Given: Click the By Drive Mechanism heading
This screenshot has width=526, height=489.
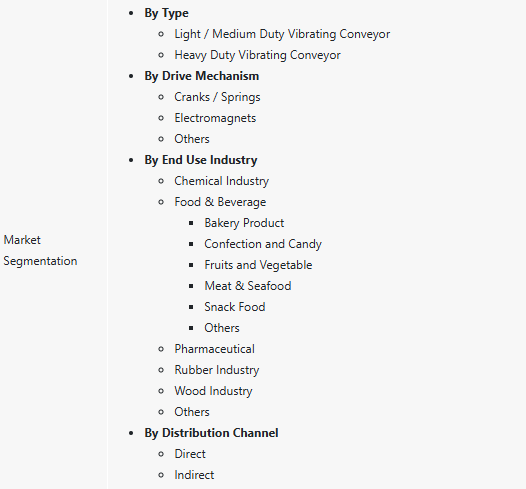Looking at the screenshot, I should click(202, 76).
